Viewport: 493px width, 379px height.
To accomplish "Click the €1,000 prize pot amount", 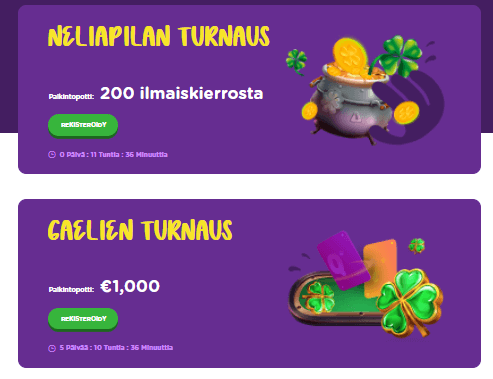I will 130,287.
